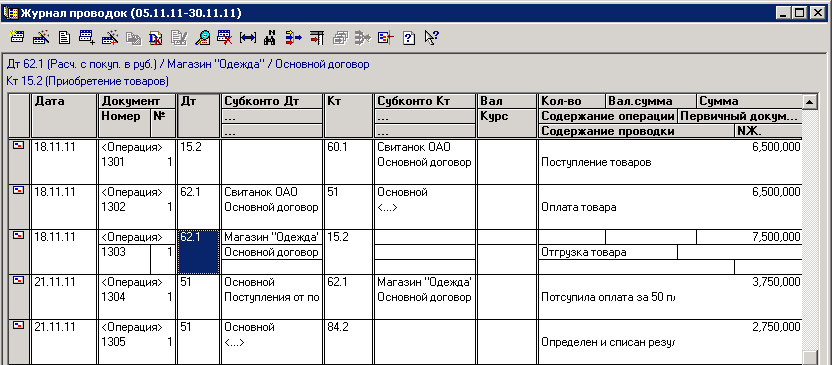Open the help description question-mark book icon
832x365 pixels.
(x=409, y=38)
